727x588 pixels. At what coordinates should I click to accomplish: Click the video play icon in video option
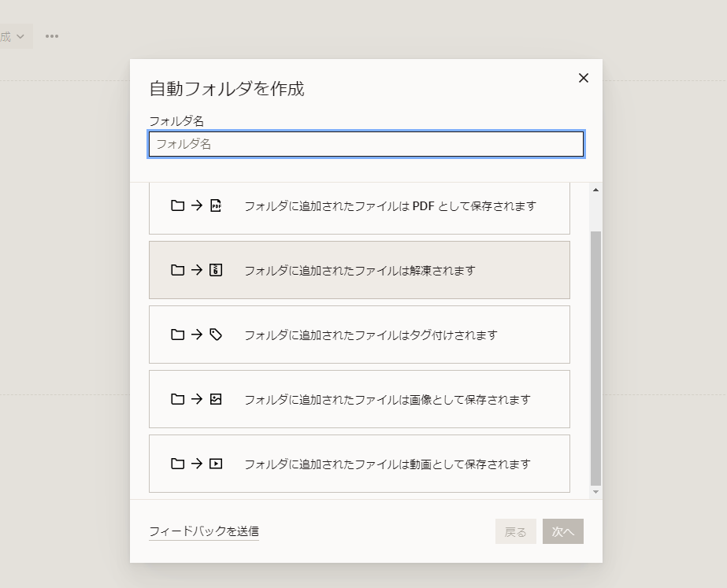[216, 464]
